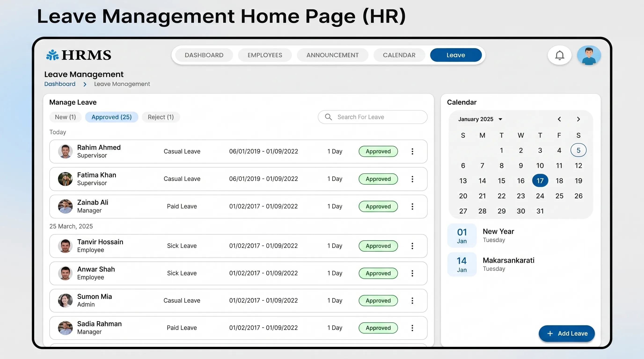This screenshot has width=644, height=359.
Task: Select January 17 in the calendar
Action: pyautogui.click(x=540, y=180)
